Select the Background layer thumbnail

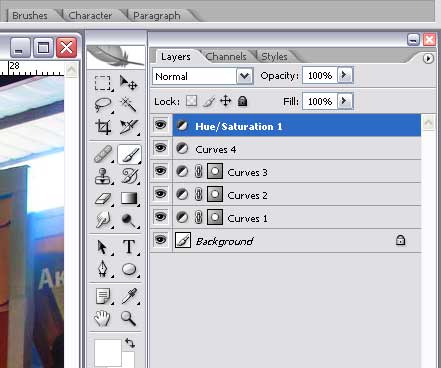tap(183, 240)
